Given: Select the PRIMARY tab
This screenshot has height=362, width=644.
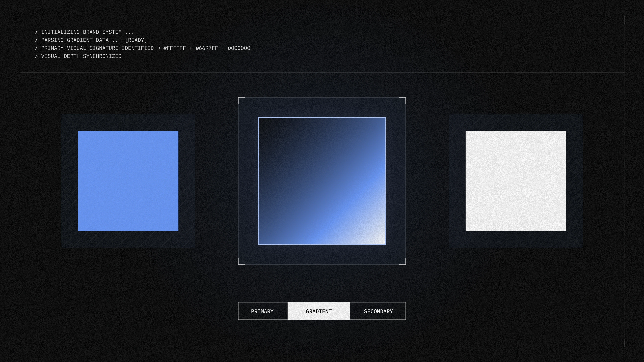Looking at the screenshot, I should [262, 311].
